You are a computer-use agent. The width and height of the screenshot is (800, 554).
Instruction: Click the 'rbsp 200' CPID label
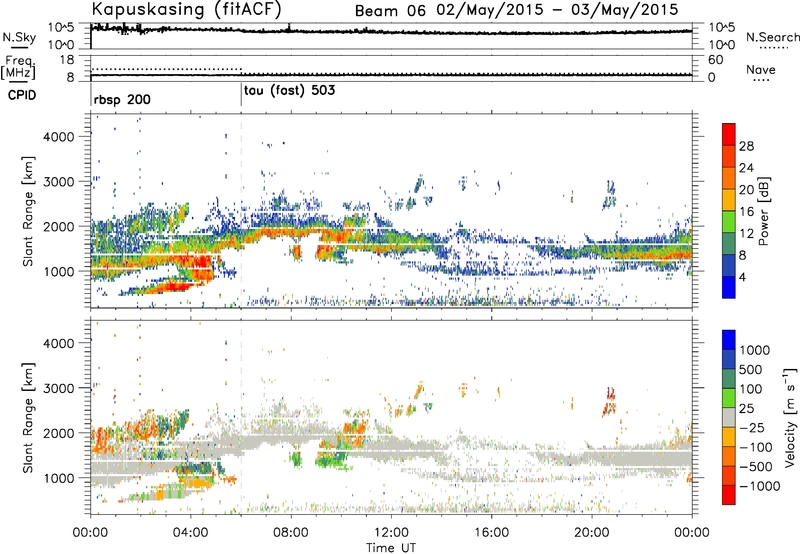click(x=122, y=99)
